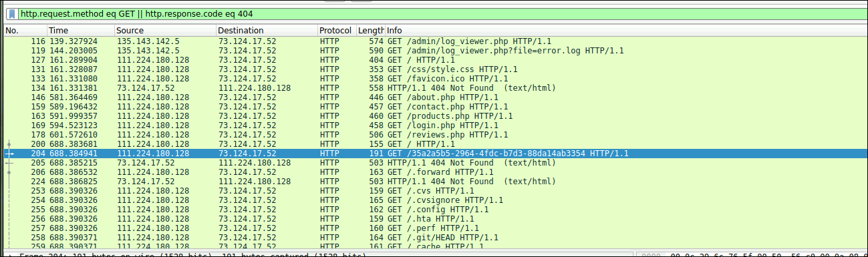Image resolution: width=868 pixels, height=257 pixels.
Task: Select packet 119 requesting file=error.log
Action: 435,51
